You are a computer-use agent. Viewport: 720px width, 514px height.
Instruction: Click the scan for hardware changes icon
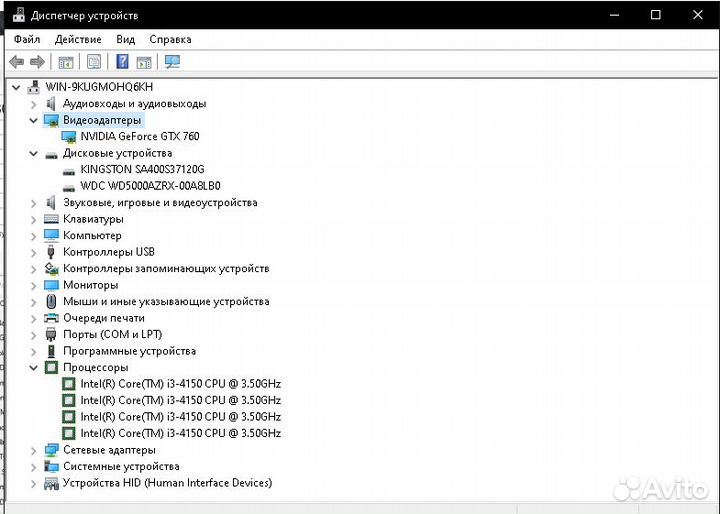click(172, 62)
